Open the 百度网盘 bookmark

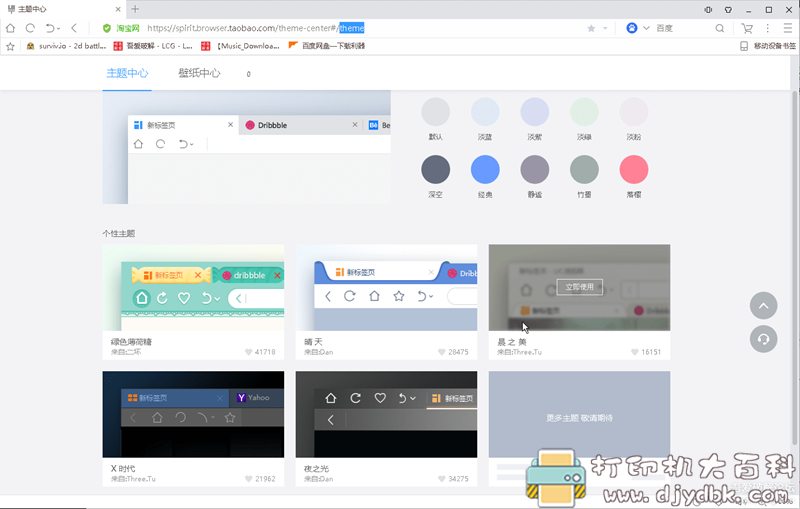[x=327, y=46]
